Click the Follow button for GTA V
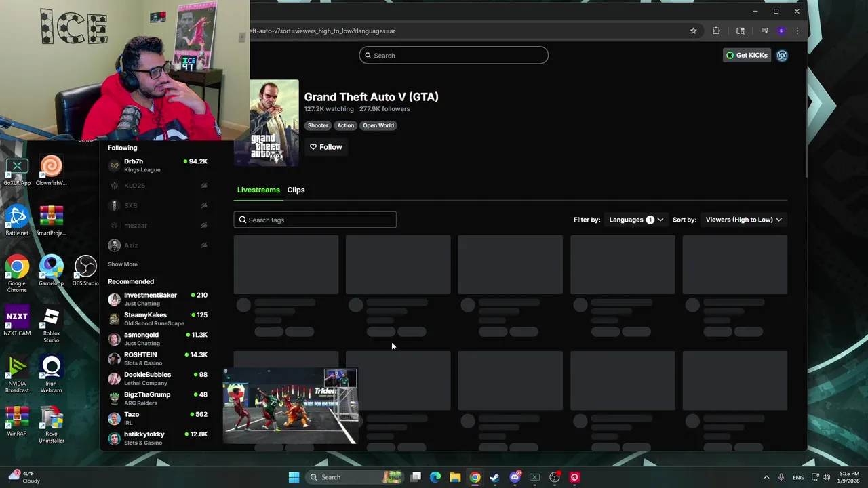Viewport: 868px width, 488px height. pos(326,147)
